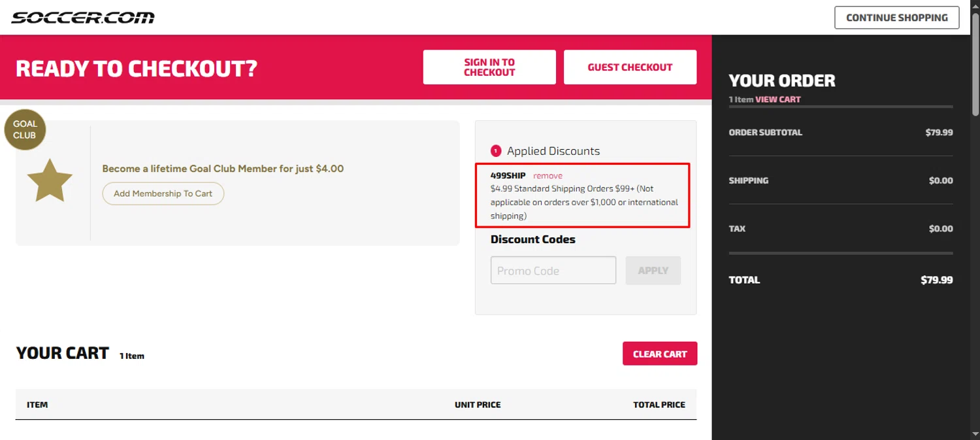Click the YOUR ORDER heading
This screenshot has height=440, width=980.
click(x=782, y=81)
